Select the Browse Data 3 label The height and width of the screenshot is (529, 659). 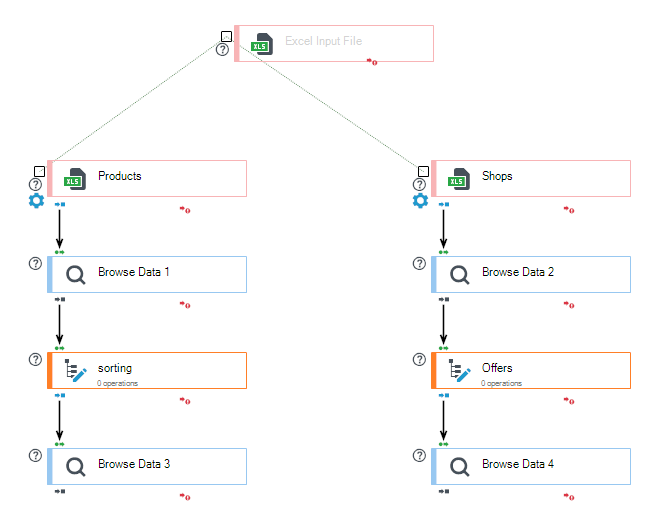point(134,464)
